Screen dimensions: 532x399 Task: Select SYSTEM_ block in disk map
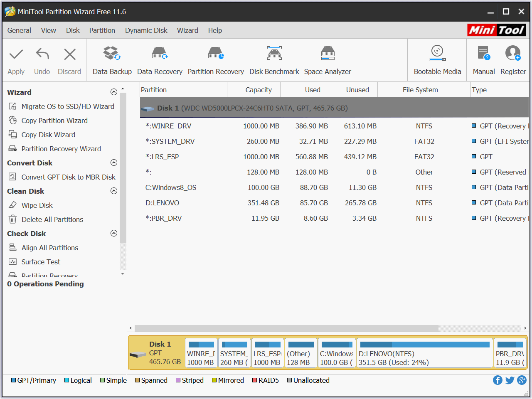pyautogui.click(x=234, y=353)
